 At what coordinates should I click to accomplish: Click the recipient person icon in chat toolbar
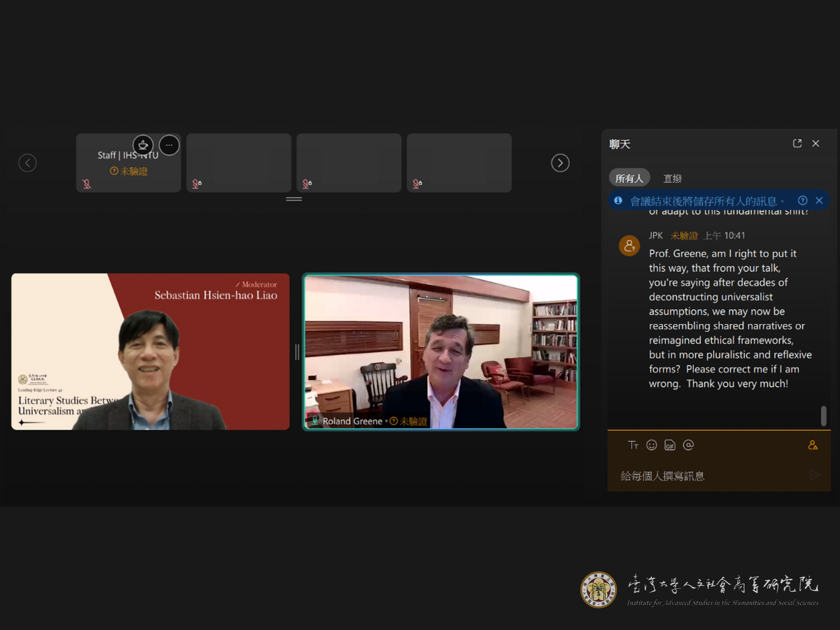pyautogui.click(x=813, y=445)
